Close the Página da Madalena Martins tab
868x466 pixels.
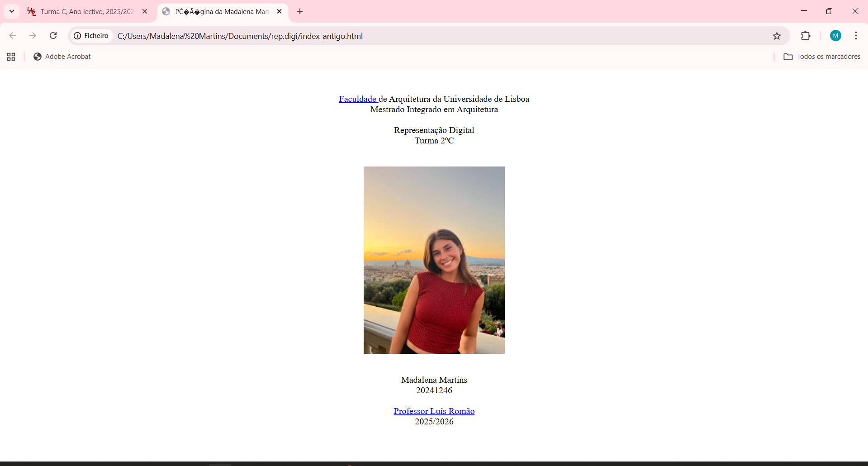[x=280, y=11]
